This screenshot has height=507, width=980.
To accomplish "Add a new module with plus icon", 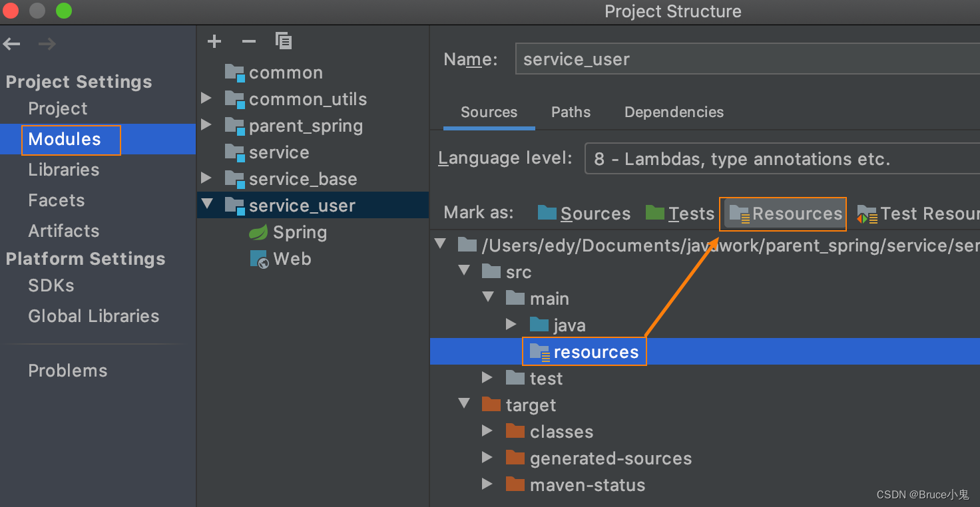I will (214, 41).
